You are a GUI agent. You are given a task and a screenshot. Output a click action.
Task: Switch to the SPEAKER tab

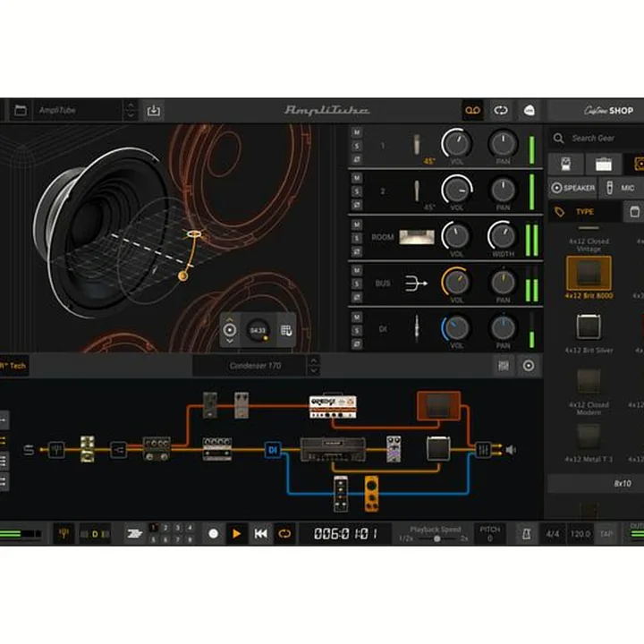point(573,188)
